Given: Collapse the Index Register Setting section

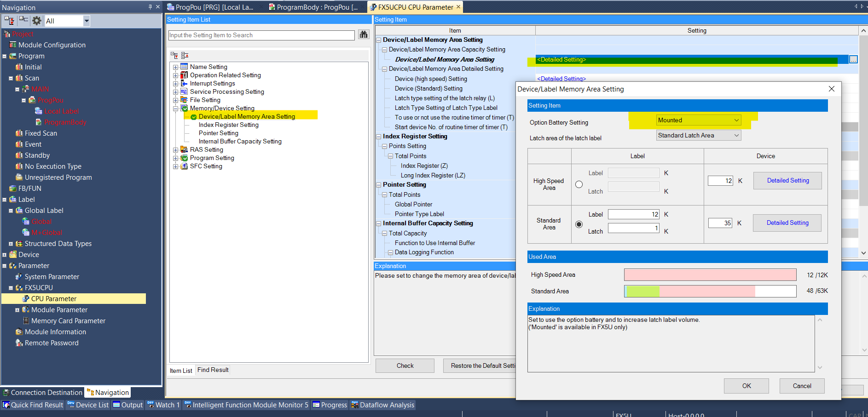Looking at the screenshot, I should tap(379, 137).
